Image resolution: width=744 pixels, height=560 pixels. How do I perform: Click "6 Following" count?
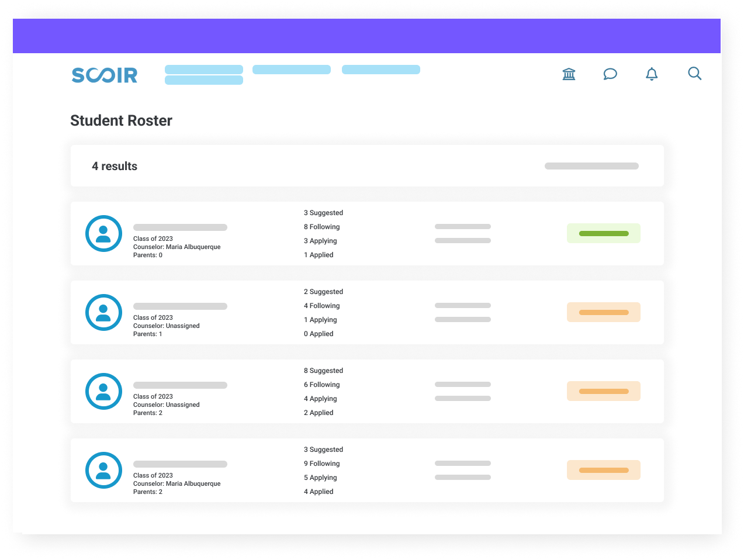[x=321, y=385]
